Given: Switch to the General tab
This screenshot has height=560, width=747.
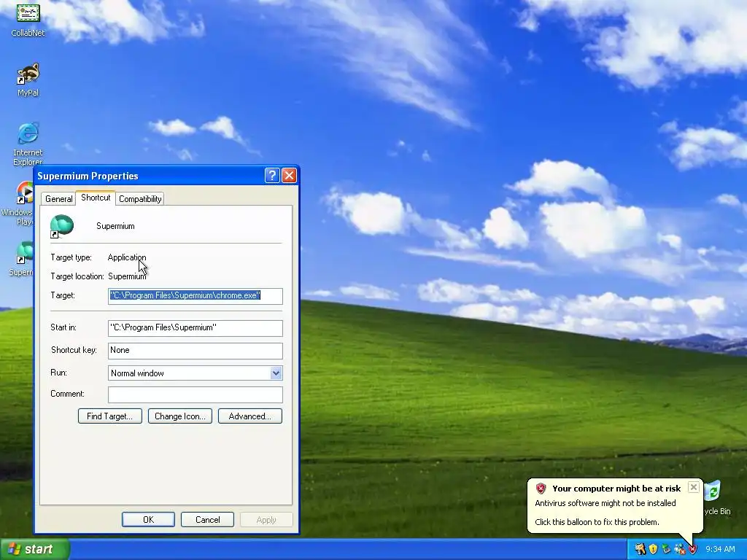Looking at the screenshot, I should tap(58, 198).
